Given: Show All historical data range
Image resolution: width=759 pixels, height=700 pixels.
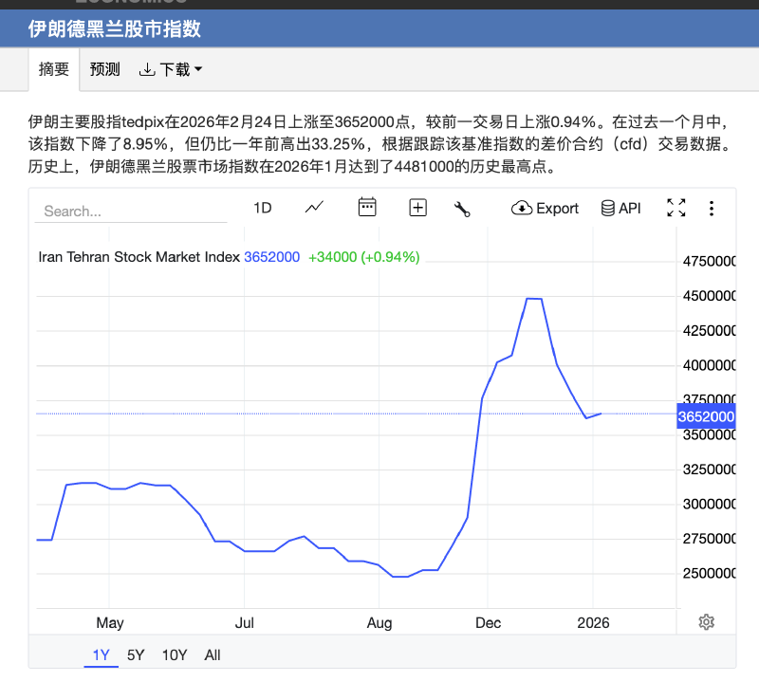Looking at the screenshot, I should pos(213,654).
